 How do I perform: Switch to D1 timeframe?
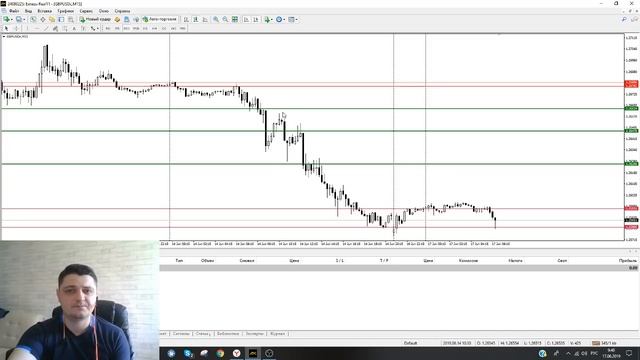pos(164,29)
